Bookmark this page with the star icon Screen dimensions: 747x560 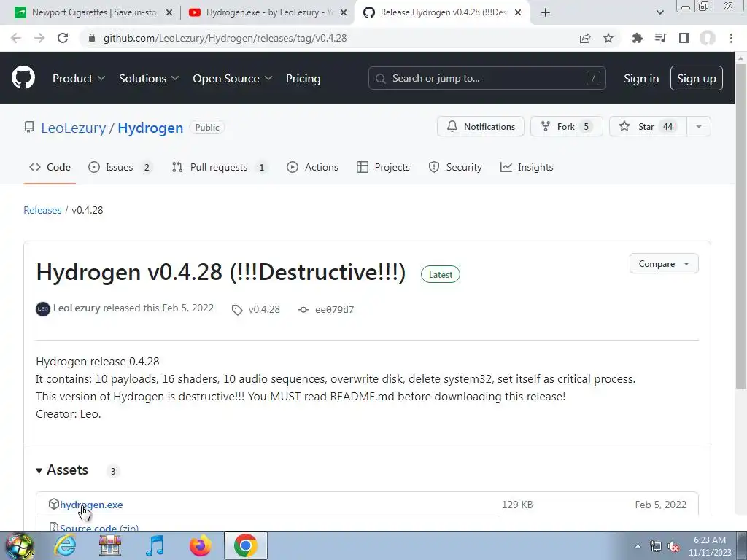click(608, 38)
